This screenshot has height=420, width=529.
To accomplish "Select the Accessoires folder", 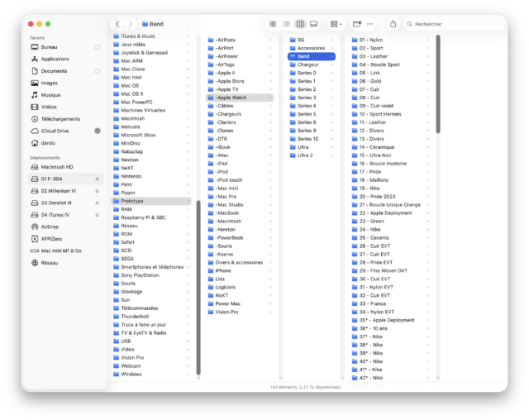I will [x=311, y=48].
